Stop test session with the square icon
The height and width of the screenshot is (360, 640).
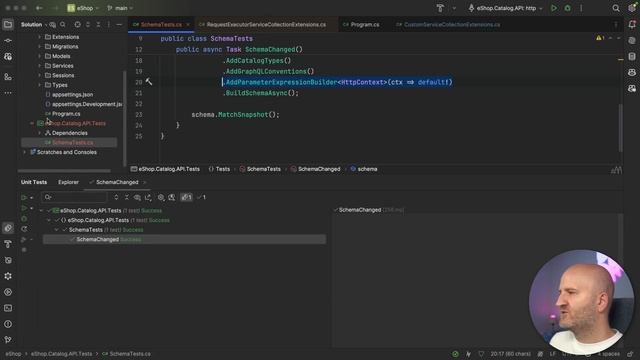point(24,249)
